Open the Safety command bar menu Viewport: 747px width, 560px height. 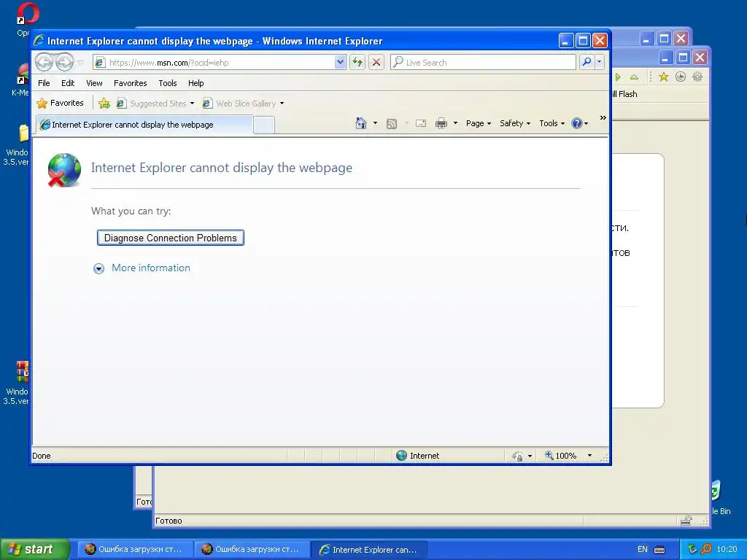point(515,123)
